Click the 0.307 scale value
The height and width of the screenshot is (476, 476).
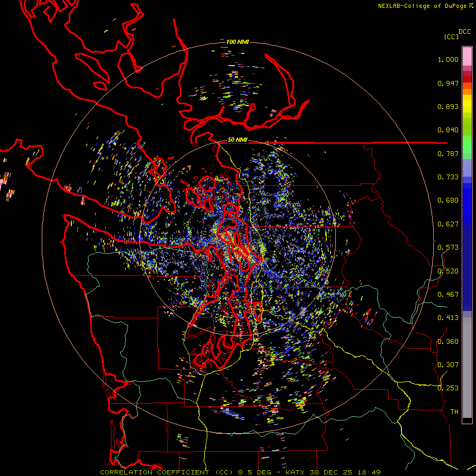pos(448,365)
